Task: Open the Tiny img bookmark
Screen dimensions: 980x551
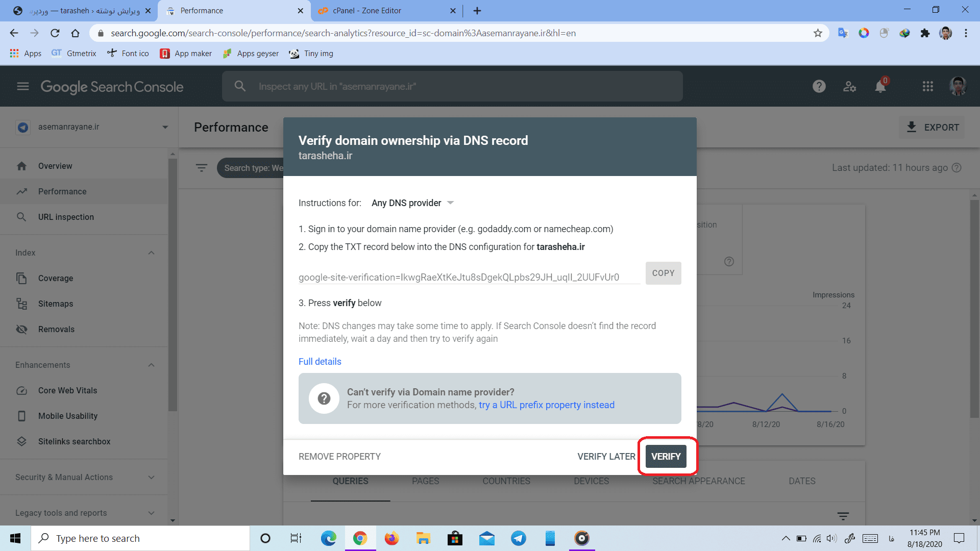Action: click(x=311, y=54)
